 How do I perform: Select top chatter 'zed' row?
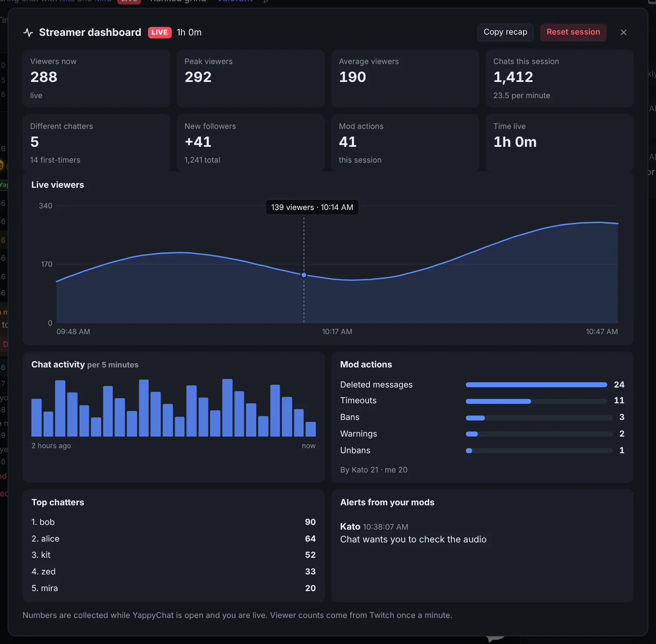point(174,572)
